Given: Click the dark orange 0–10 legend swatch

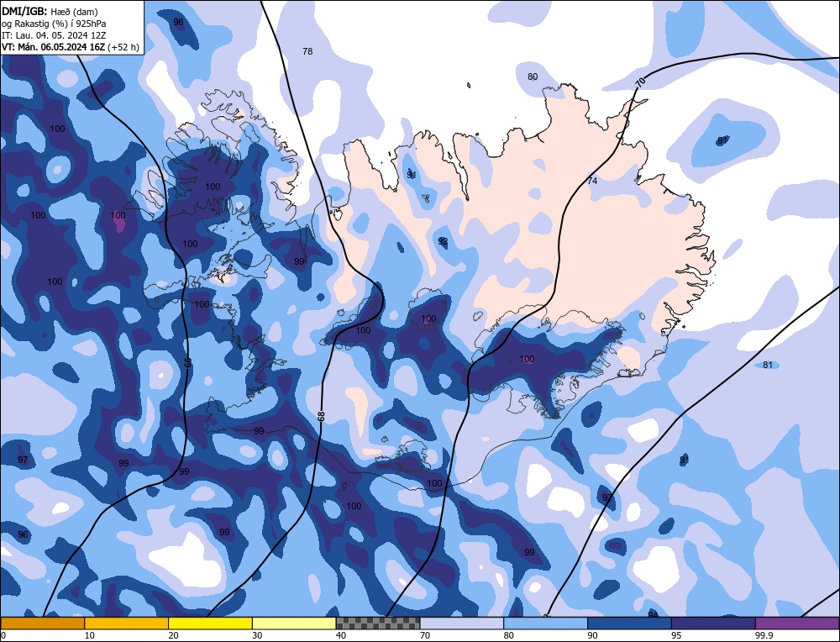Looking at the screenshot, I should click(x=42, y=624).
